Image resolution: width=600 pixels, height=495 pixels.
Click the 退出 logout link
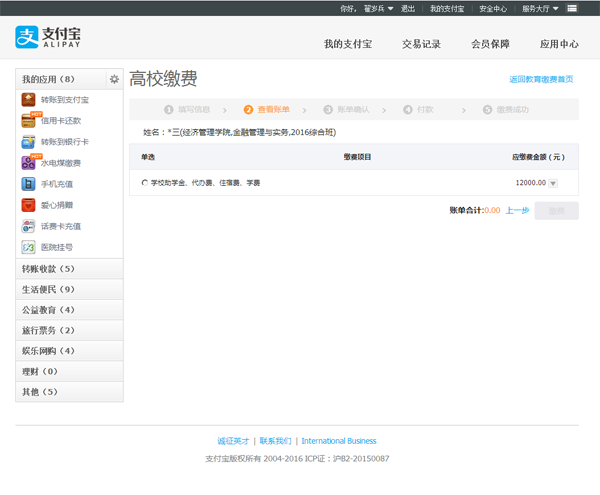(x=408, y=8)
